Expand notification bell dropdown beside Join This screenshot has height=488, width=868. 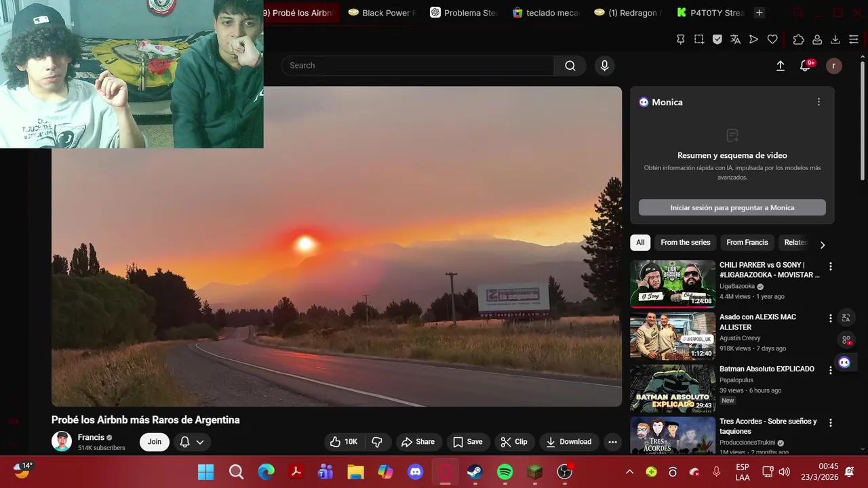click(x=192, y=442)
